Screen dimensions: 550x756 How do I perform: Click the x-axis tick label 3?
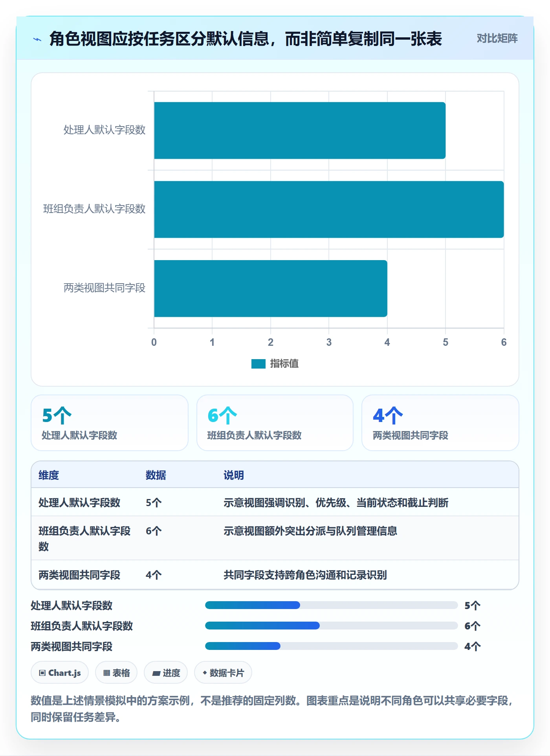click(329, 342)
